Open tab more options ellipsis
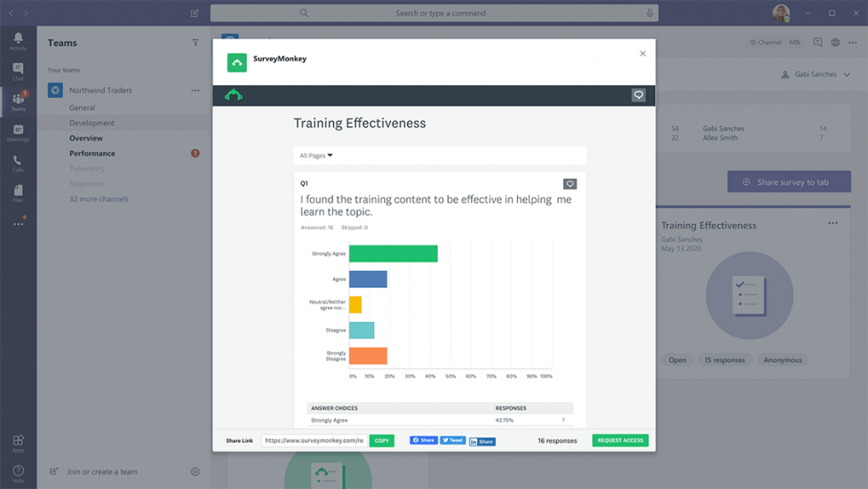This screenshot has width=868, height=489. pos(853,42)
